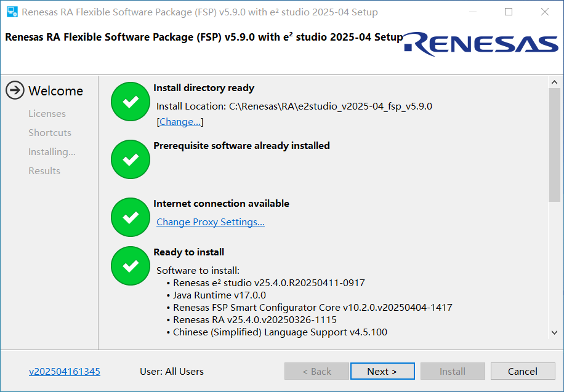Click the 'Internet connection available' heading
Screen dimensions: 564x392
point(222,204)
